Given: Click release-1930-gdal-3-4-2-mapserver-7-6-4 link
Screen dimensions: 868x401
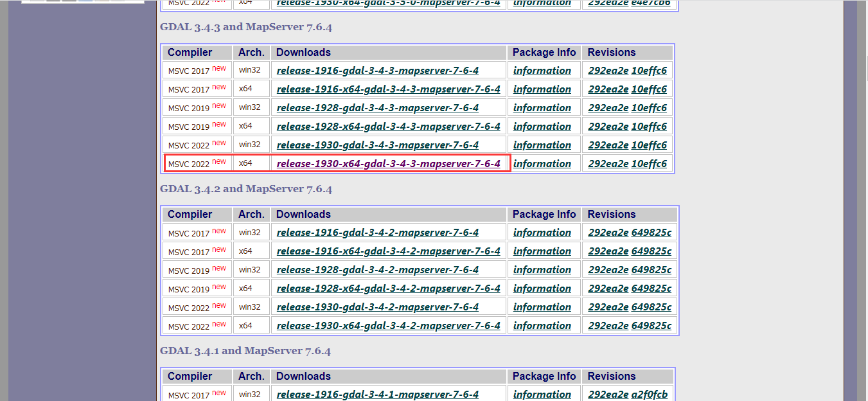Looking at the screenshot, I should pos(378,307).
